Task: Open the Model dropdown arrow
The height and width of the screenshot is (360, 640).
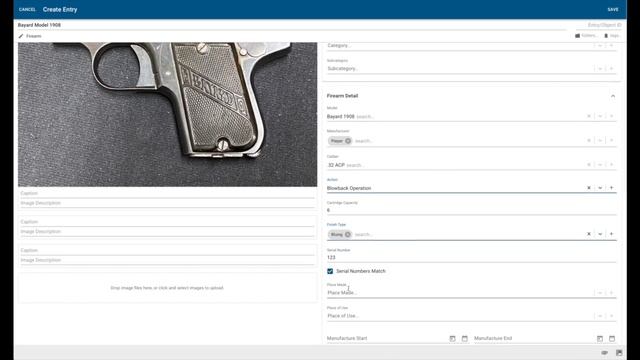Action: (x=600, y=116)
